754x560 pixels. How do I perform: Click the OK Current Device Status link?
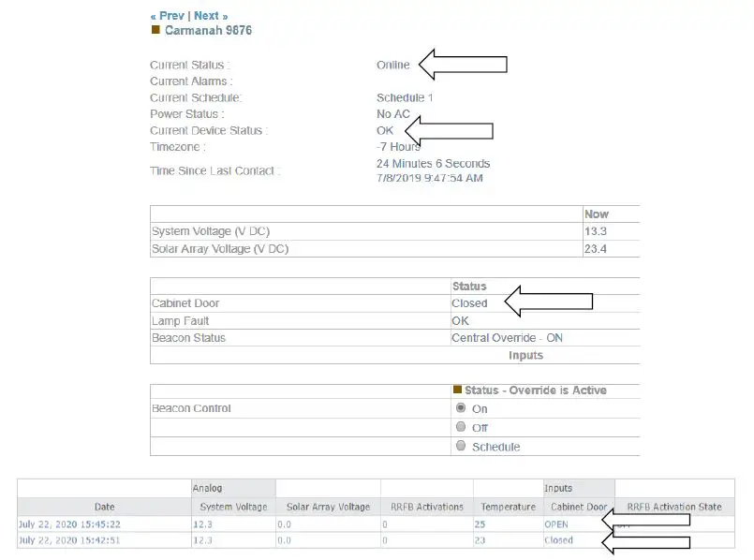click(x=385, y=130)
